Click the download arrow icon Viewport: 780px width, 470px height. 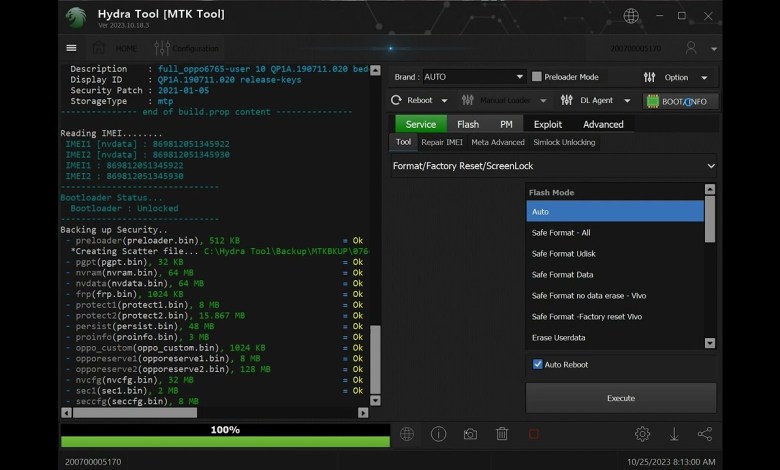tap(674, 434)
